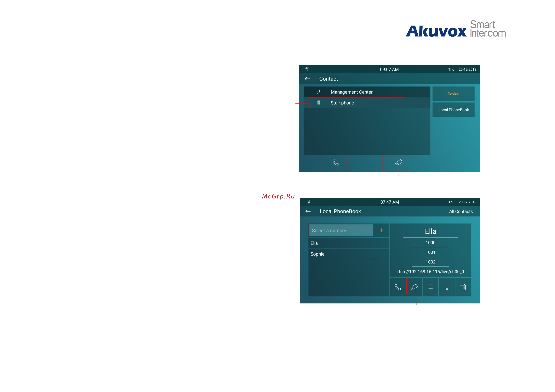
Task: Tap the call icon below the Contact list
Action: point(336,163)
